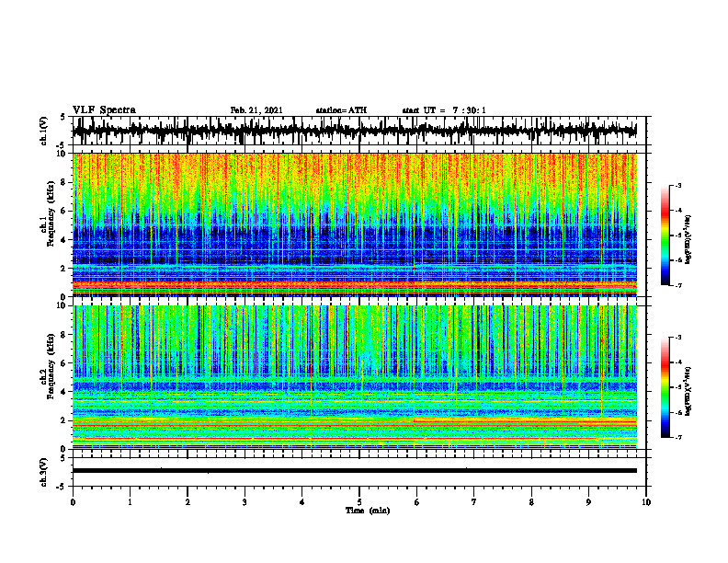Click time-axis tick label "7"
The image size is (728, 563).
click(474, 502)
